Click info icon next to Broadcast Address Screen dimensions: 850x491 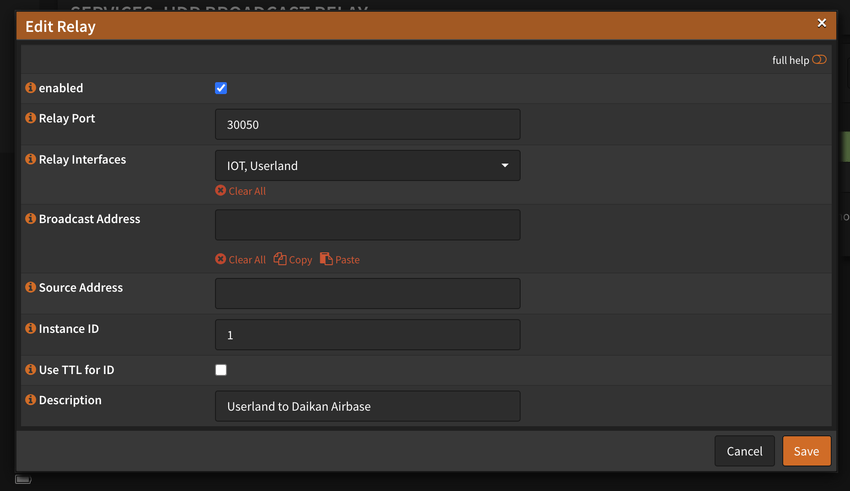[30, 219]
